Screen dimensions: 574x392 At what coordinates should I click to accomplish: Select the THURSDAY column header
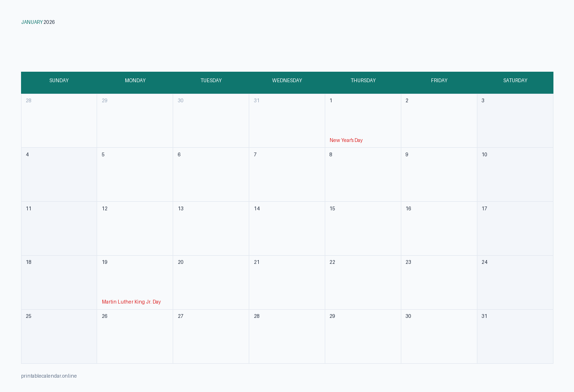[363, 80]
